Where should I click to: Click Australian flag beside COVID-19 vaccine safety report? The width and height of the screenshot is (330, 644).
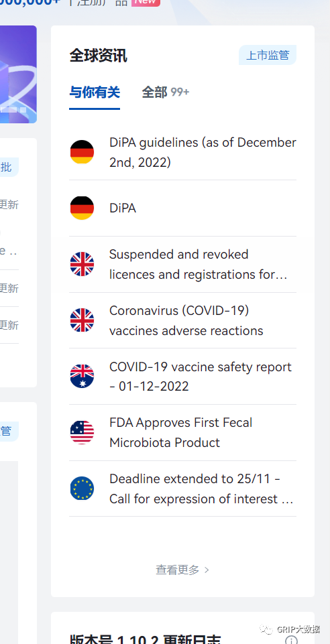tap(82, 376)
